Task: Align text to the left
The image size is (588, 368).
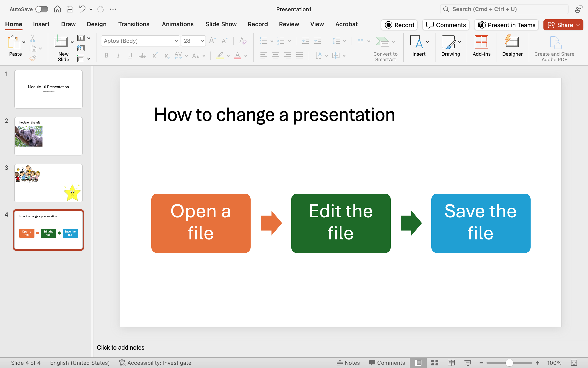Action: [x=264, y=56]
